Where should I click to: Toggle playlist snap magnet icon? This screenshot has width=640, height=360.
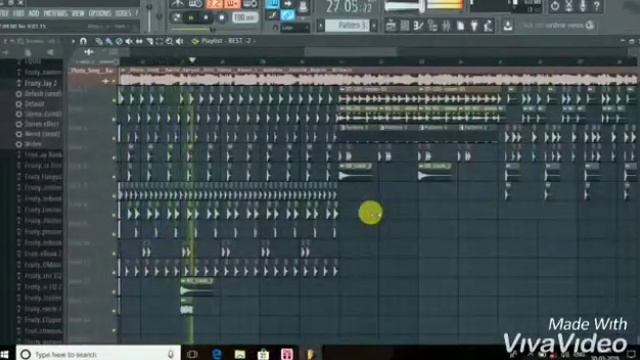tap(83, 41)
